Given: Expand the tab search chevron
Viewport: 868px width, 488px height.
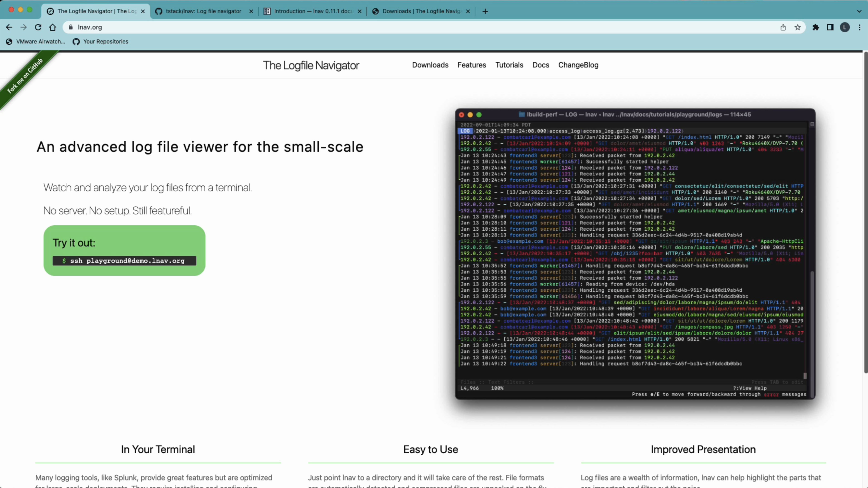Looking at the screenshot, I should 859,11.
